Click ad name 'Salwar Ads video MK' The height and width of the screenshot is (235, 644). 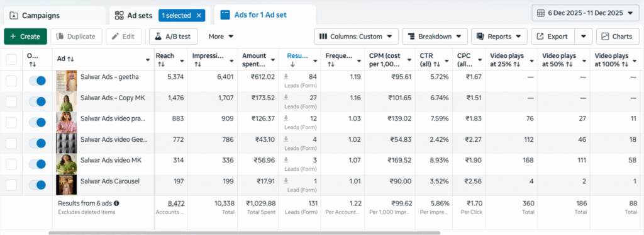coord(111,160)
